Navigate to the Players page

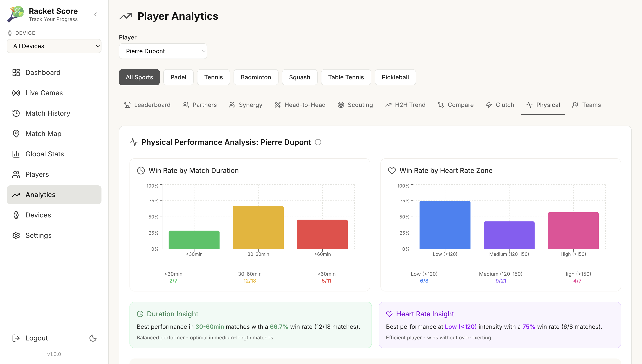click(x=37, y=174)
